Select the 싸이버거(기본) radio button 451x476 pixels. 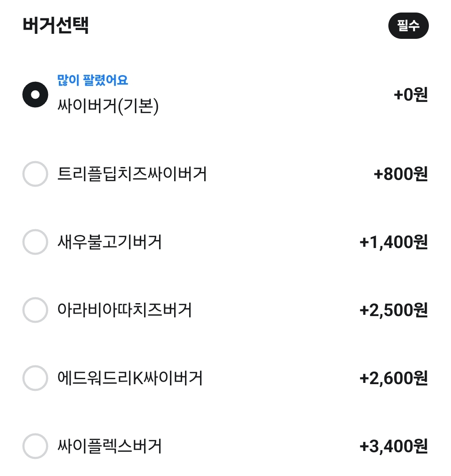tap(35, 95)
